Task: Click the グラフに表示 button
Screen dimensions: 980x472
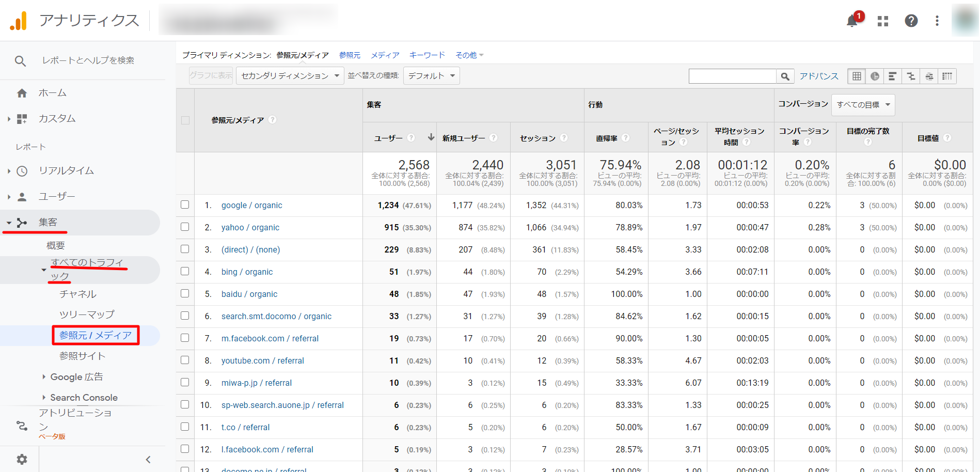Action: pos(211,75)
